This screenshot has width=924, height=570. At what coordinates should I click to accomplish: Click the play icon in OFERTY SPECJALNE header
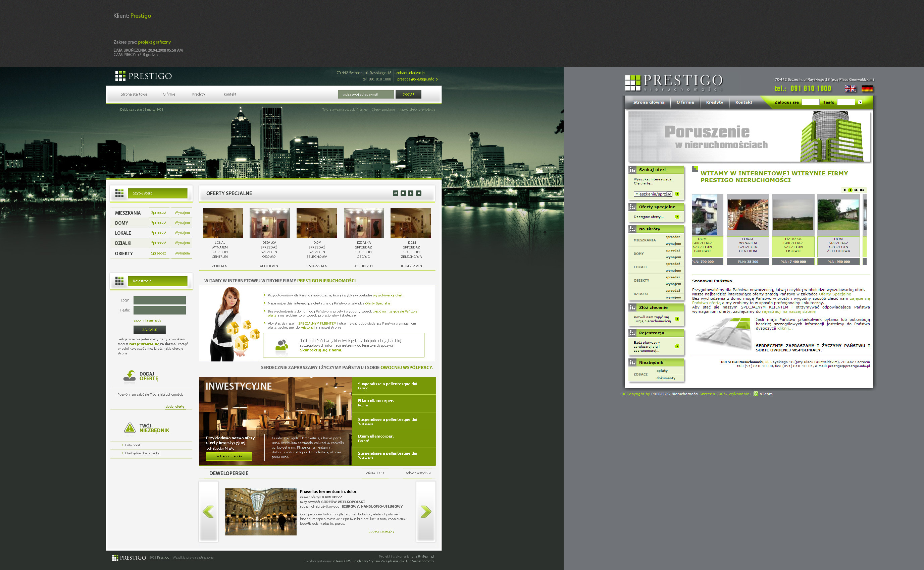[411, 193]
